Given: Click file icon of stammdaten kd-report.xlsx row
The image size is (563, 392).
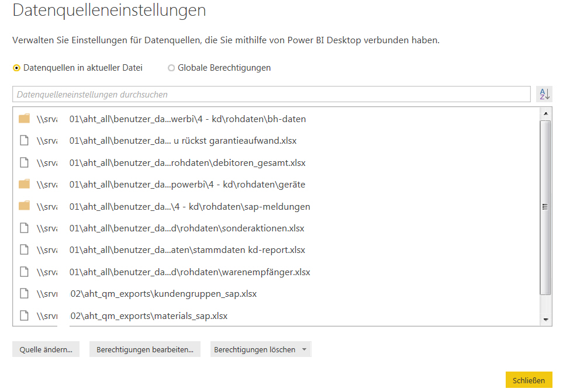Looking at the screenshot, I should pos(24,249).
